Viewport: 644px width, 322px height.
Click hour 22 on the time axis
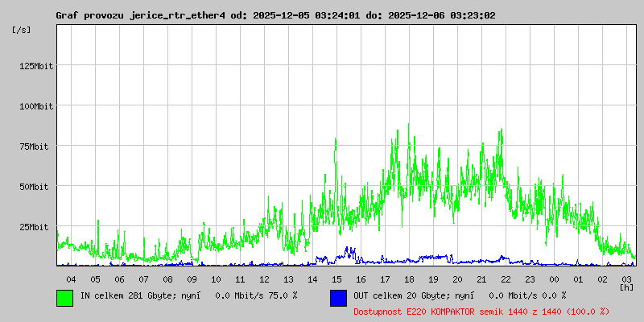pyautogui.click(x=506, y=279)
